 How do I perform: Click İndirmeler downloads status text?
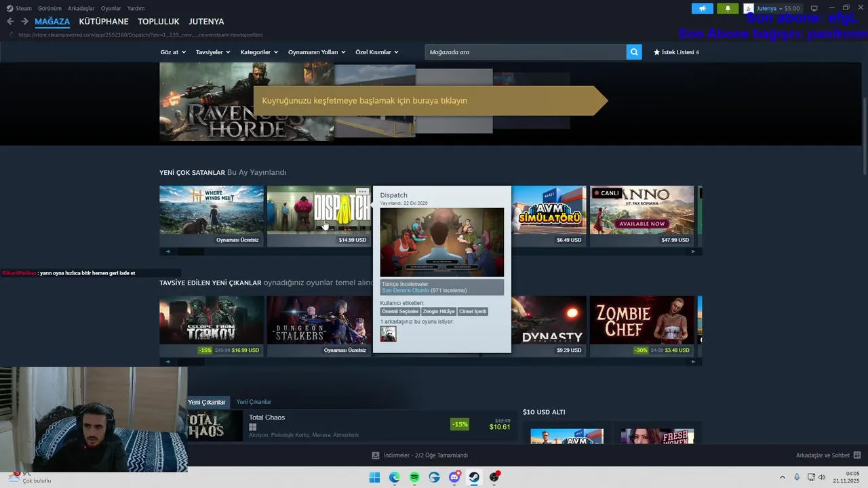tap(425, 455)
